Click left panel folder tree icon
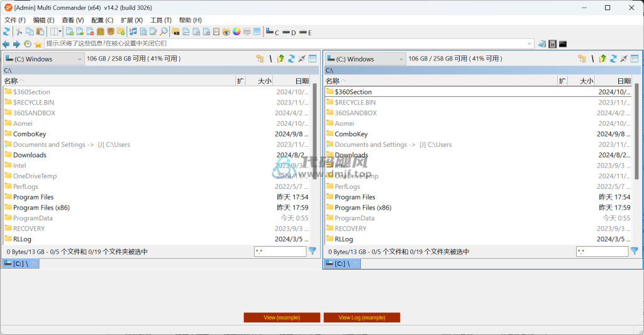Viewport: 644px width, 335px height. (x=260, y=59)
